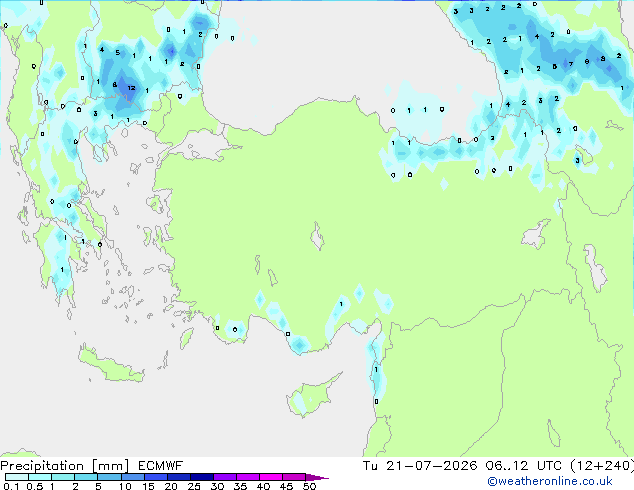Pick the 10–15 mm legend color swatch
This screenshot has width=634, height=490.
point(133,477)
